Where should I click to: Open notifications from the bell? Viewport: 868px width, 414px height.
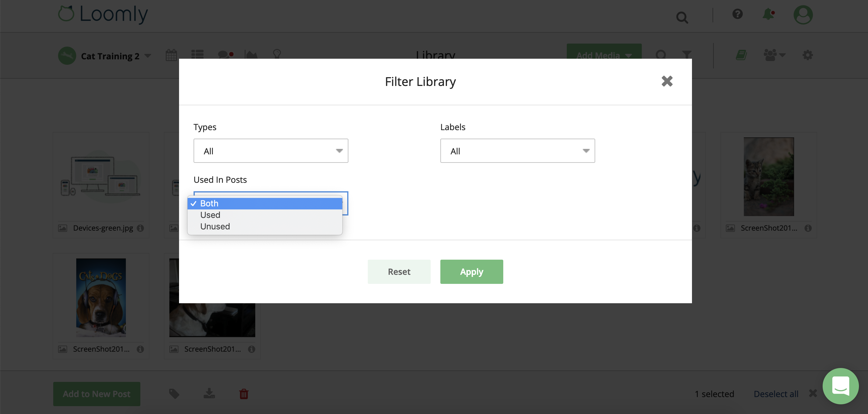click(768, 15)
